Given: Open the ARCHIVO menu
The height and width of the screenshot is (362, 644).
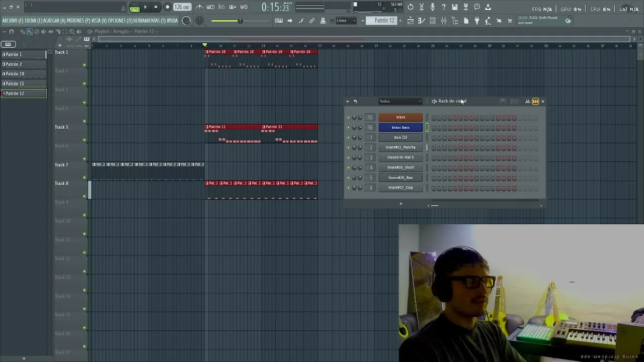Looking at the screenshot, I should click(13, 21).
